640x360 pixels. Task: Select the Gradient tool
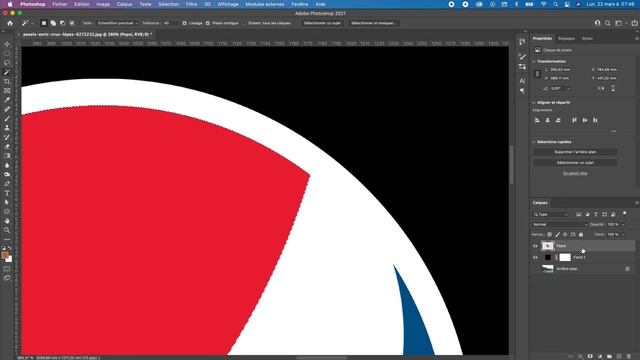[x=7, y=156]
